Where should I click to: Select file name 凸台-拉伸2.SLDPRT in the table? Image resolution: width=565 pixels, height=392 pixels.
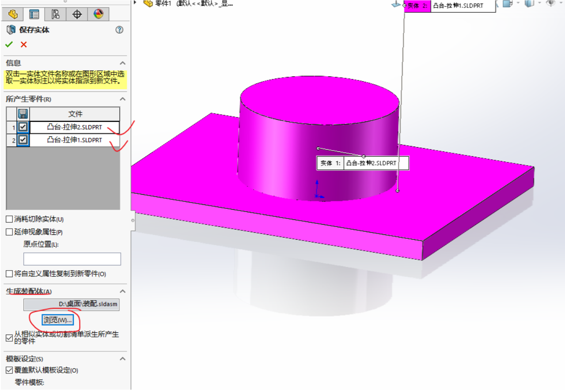coord(75,127)
